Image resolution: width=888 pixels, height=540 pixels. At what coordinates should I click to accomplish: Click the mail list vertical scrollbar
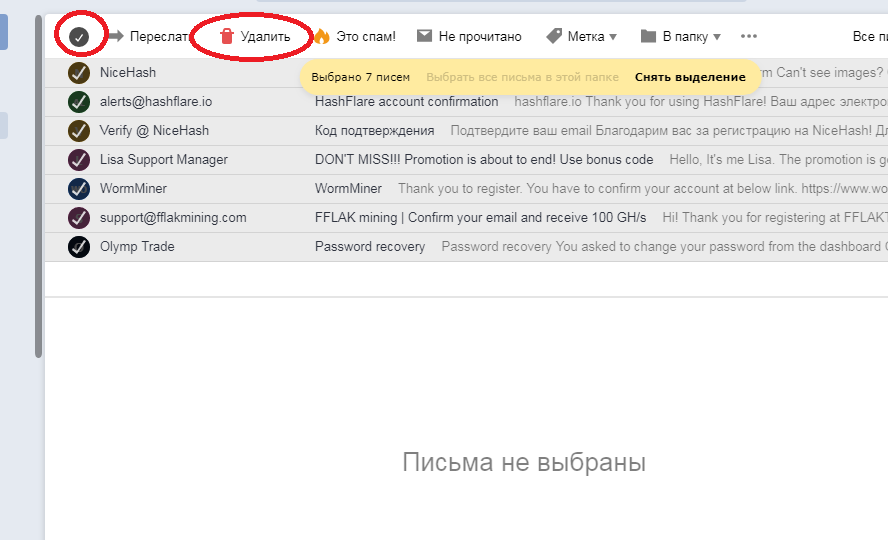tap(39, 187)
